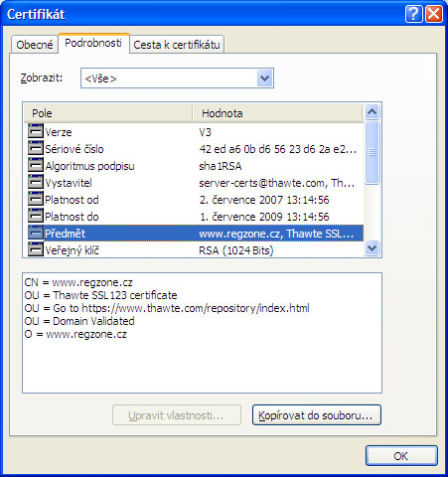Click the OU = Thawte SSL123 certificate line
This screenshot has height=477, width=448.
100,295
